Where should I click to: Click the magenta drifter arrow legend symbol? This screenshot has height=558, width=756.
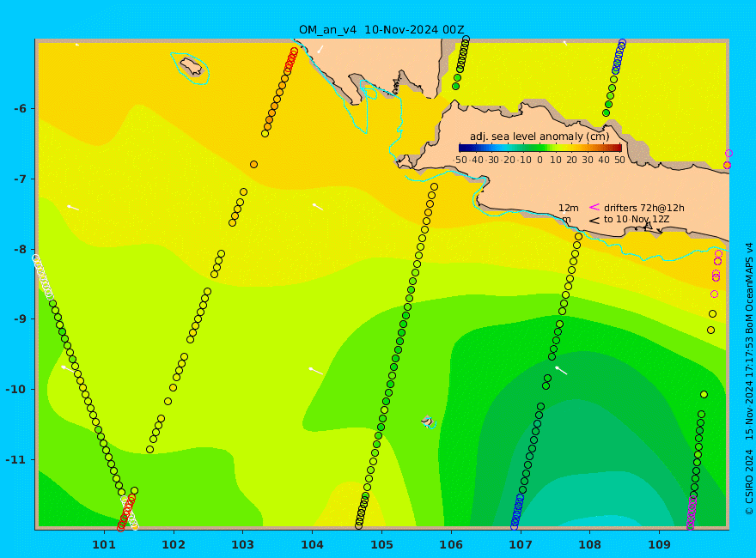pos(594,207)
